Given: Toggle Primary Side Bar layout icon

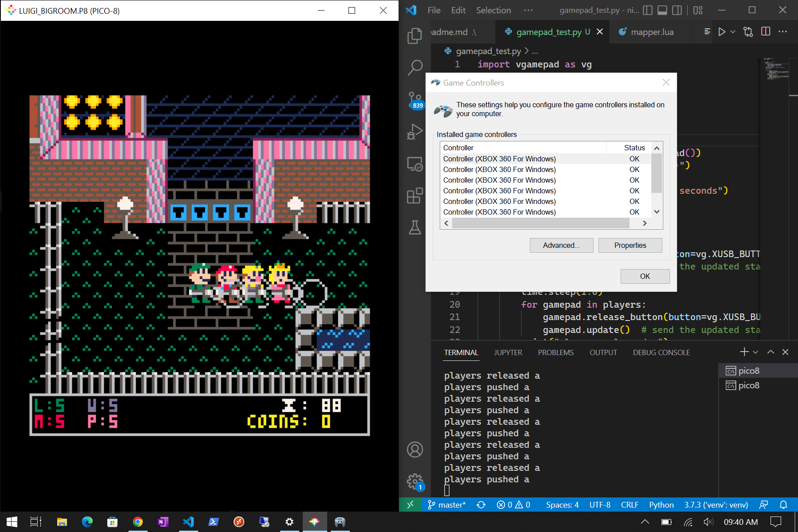Looking at the screenshot, I should (x=648, y=10).
